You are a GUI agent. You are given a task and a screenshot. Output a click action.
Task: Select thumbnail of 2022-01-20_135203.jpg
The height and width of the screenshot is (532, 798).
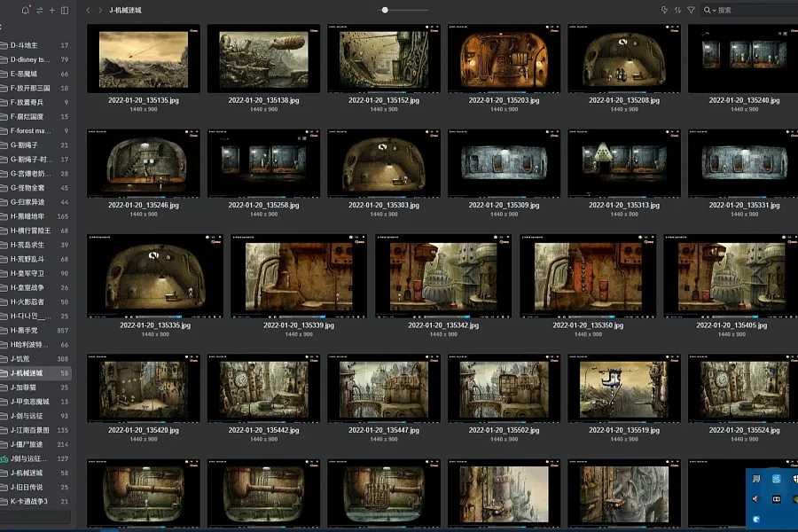(x=504, y=59)
